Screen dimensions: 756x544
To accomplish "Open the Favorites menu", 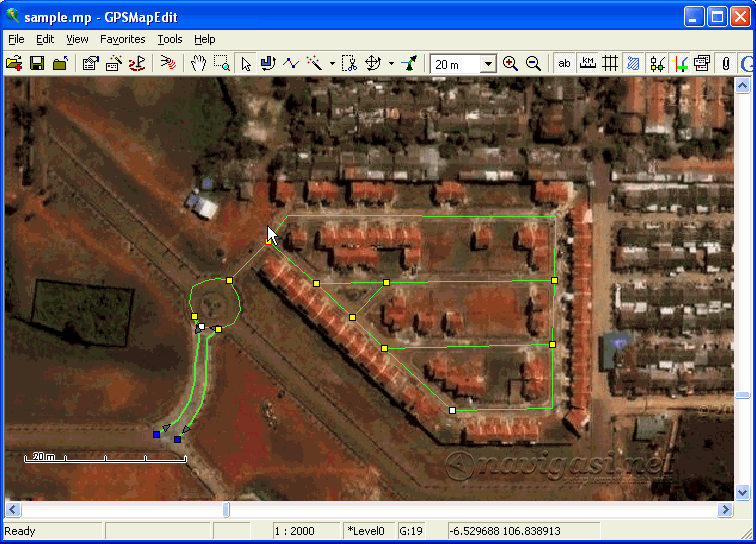I will tap(122, 39).
